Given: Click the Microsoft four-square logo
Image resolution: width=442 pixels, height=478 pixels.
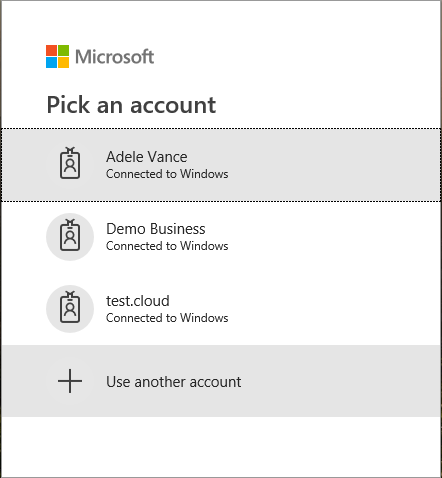Looking at the screenshot, I should 57,57.
